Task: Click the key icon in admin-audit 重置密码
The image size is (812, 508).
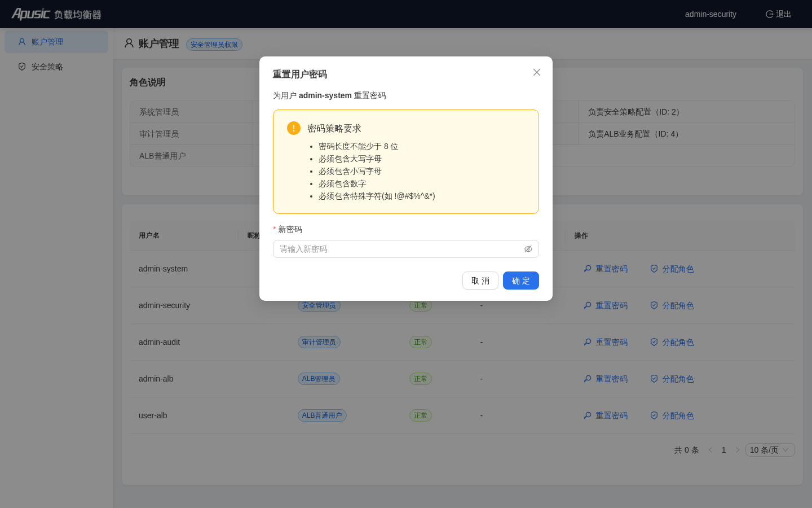Action: pos(588,342)
